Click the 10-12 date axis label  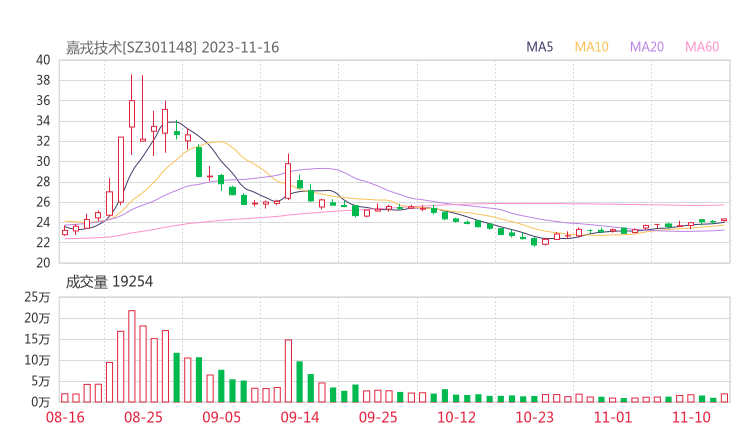point(456,417)
